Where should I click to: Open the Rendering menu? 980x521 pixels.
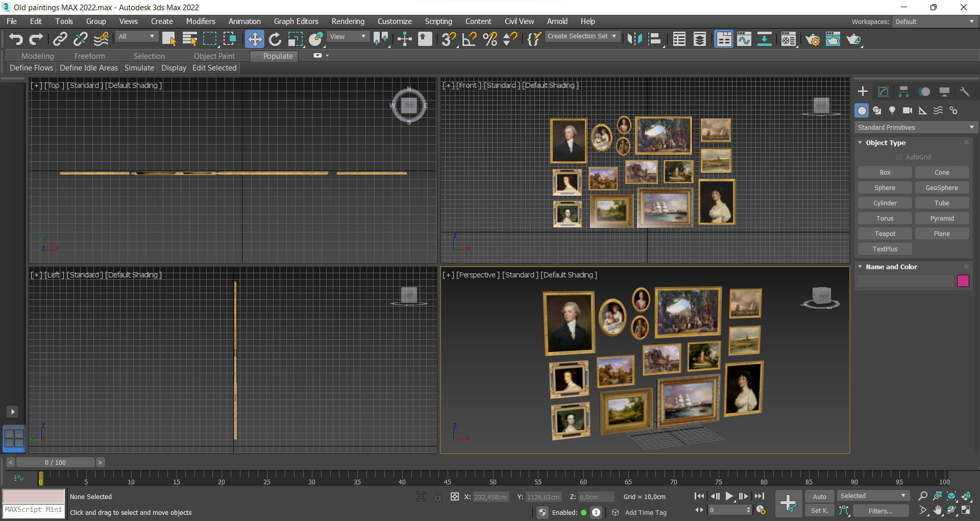(348, 21)
